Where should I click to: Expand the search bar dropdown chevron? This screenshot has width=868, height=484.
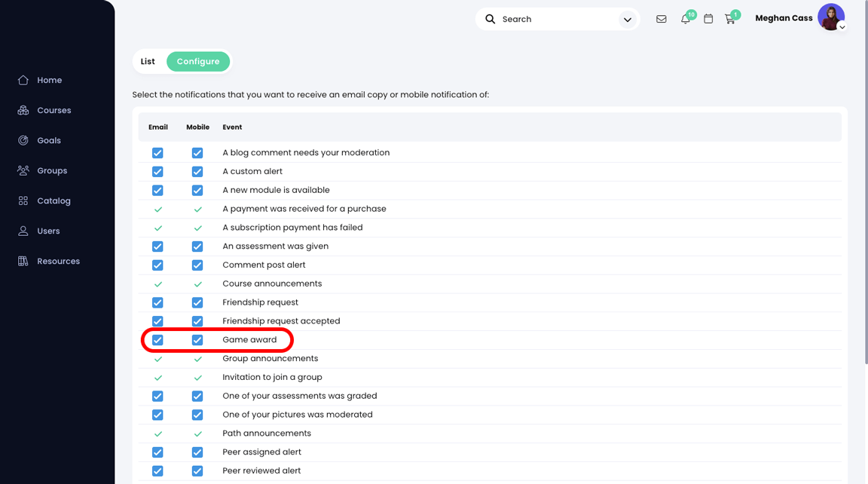coord(628,19)
